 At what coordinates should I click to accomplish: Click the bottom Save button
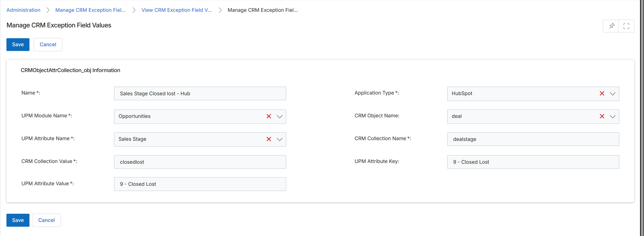click(x=18, y=220)
